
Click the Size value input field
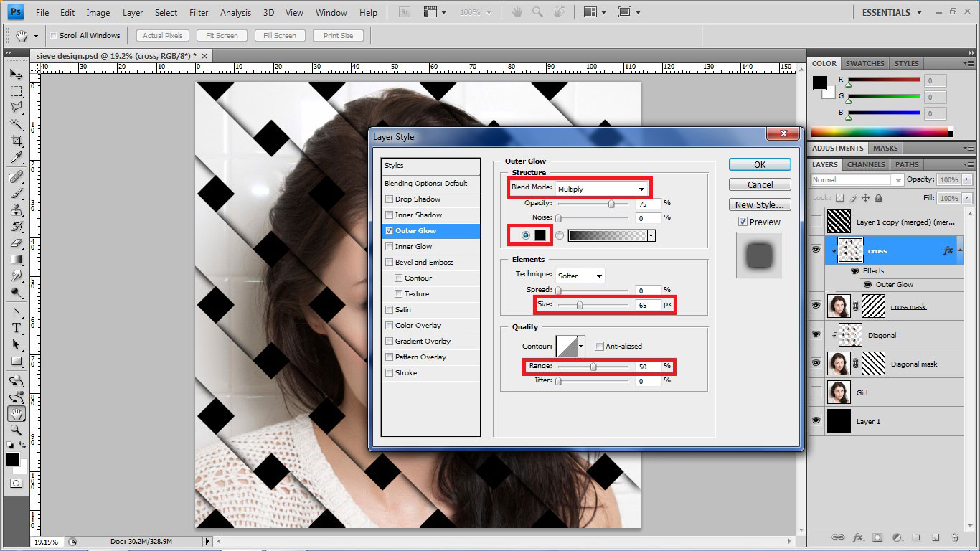tap(646, 305)
